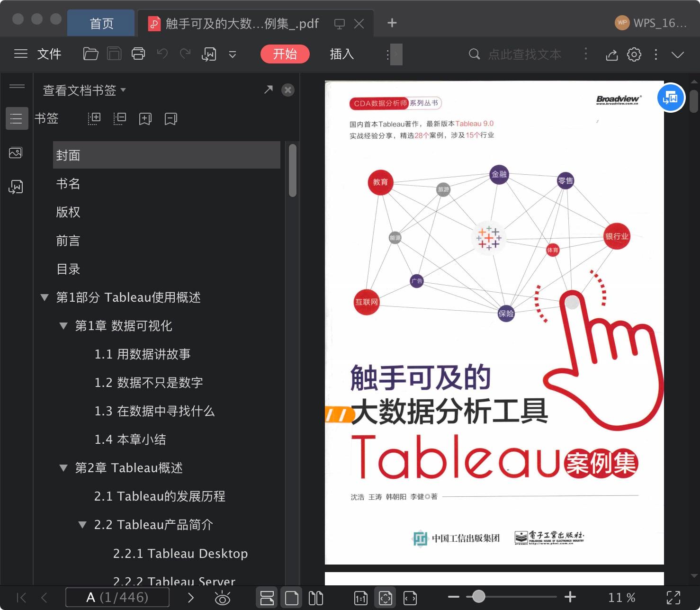The height and width of the screenshot is (610, 700).
Task: Enable single page view
Action: [x=291, y=598]
